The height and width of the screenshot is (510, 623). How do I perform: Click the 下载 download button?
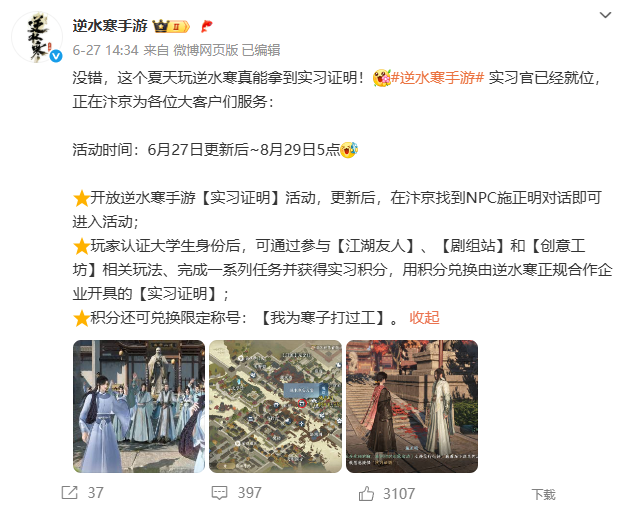tap(544, 495)
